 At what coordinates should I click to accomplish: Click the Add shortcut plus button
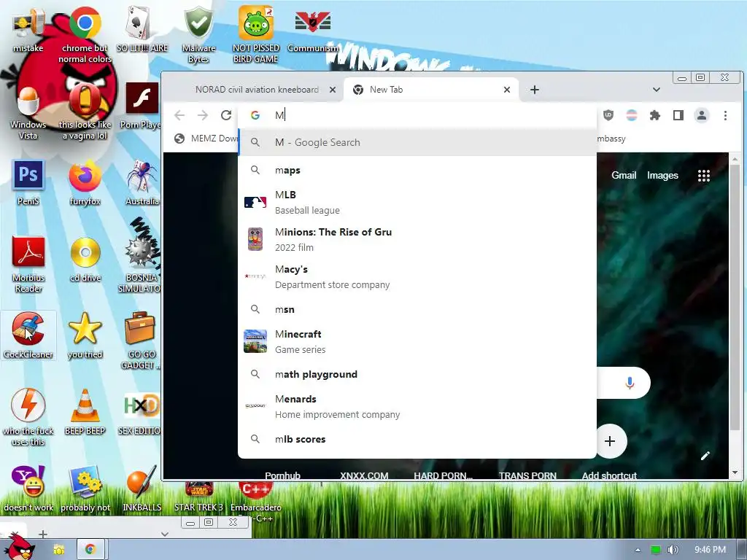pyautogui.click(x=609, y=441)
